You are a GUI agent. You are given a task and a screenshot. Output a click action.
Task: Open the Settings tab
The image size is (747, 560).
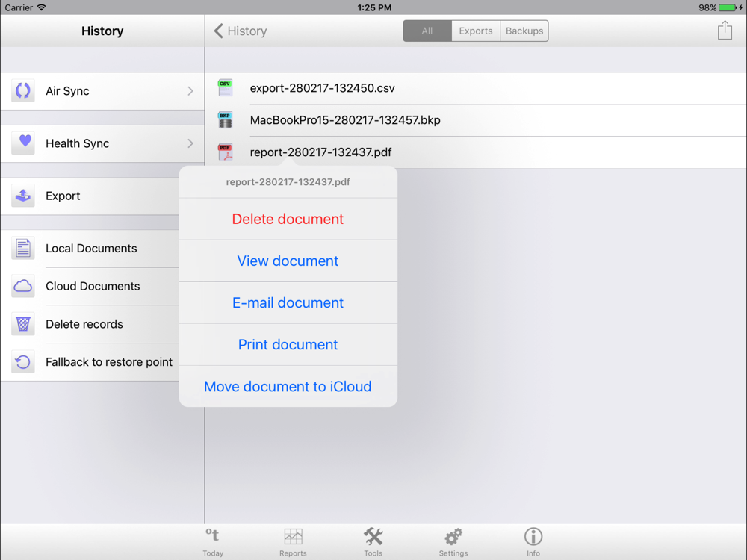[x=453, y=542]
